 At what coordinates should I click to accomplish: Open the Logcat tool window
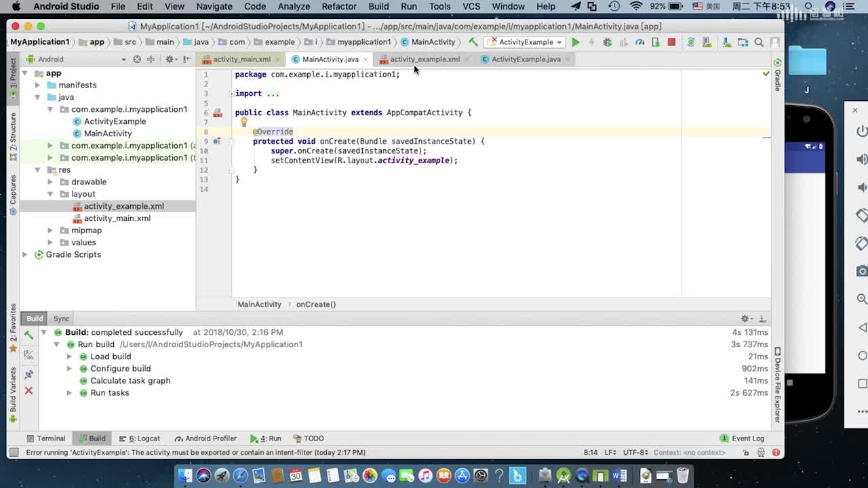click(139, 439)
